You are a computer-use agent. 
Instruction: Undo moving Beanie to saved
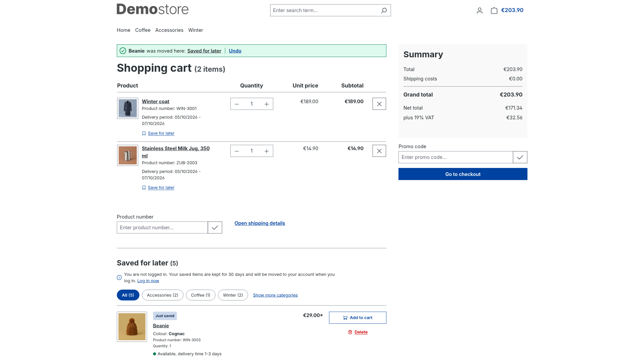point(235,51)
